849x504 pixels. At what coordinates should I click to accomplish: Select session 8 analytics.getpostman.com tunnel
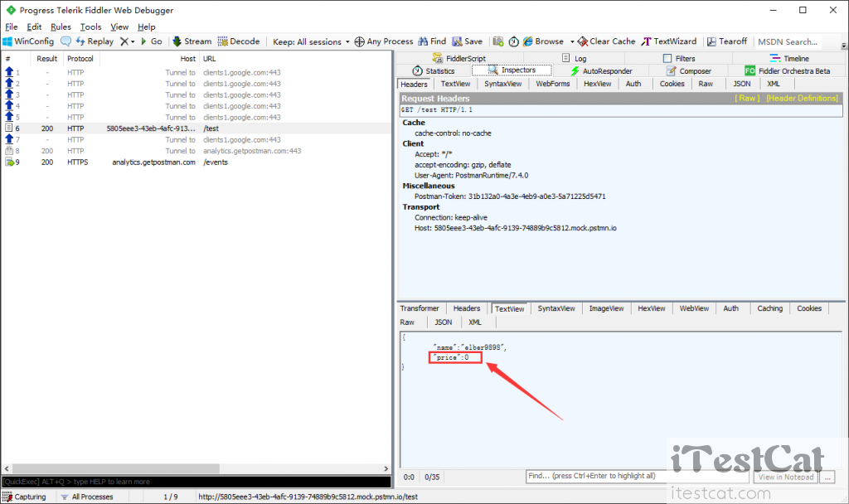tap(196, 151)
